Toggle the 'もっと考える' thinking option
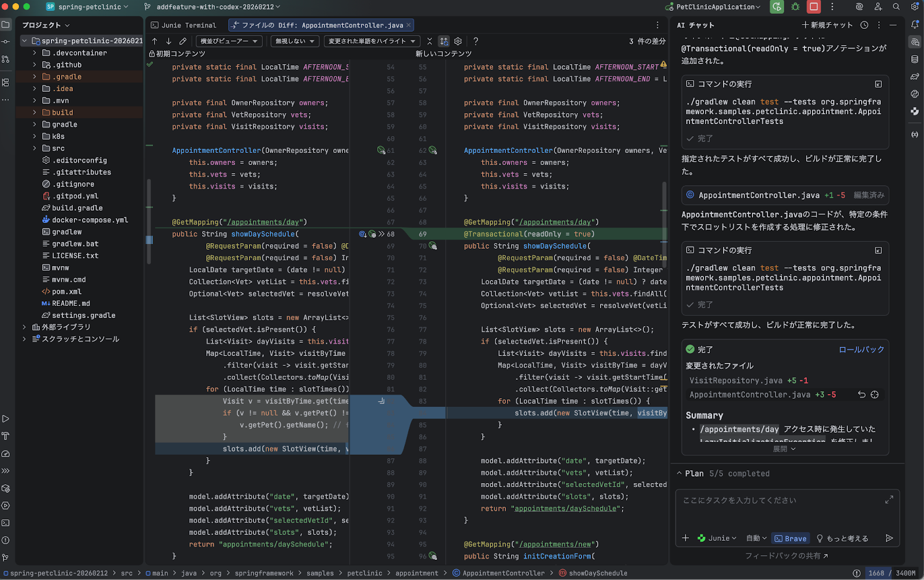Viewport: 924px width, 580px height. [842, 538]
